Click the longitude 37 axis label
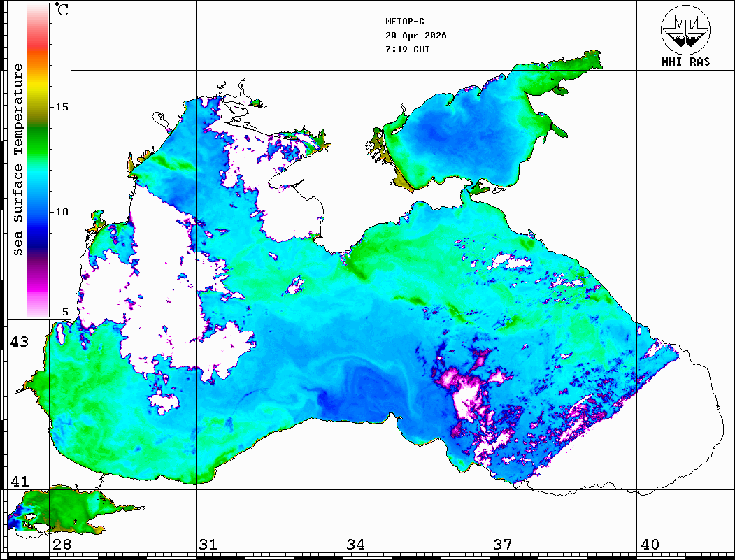 coord(502,545)
